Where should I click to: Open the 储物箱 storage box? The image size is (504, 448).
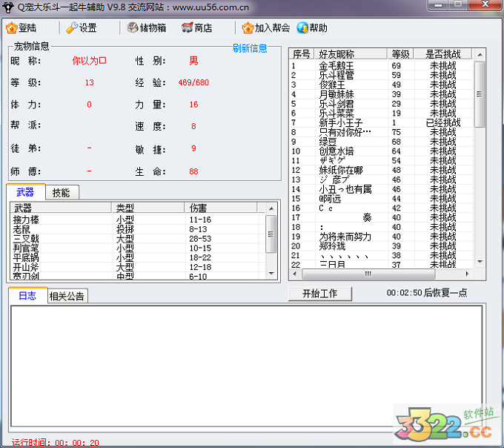coord(133,28)
